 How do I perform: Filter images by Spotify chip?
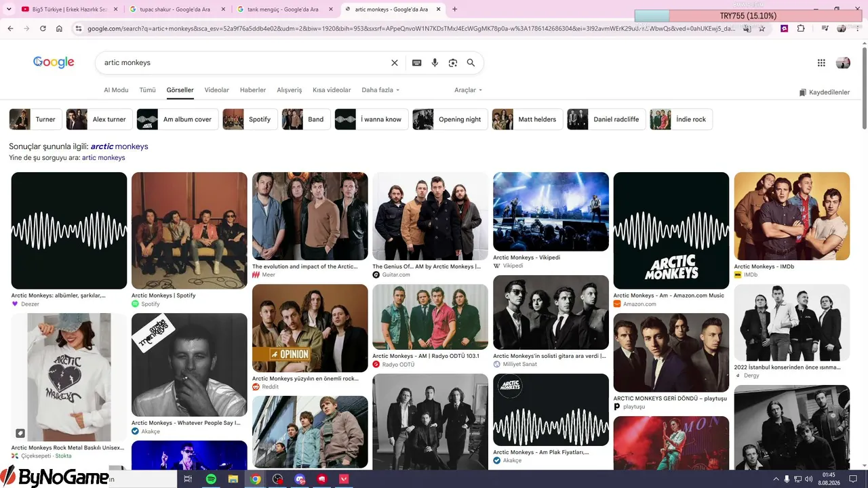pos(250,119)
